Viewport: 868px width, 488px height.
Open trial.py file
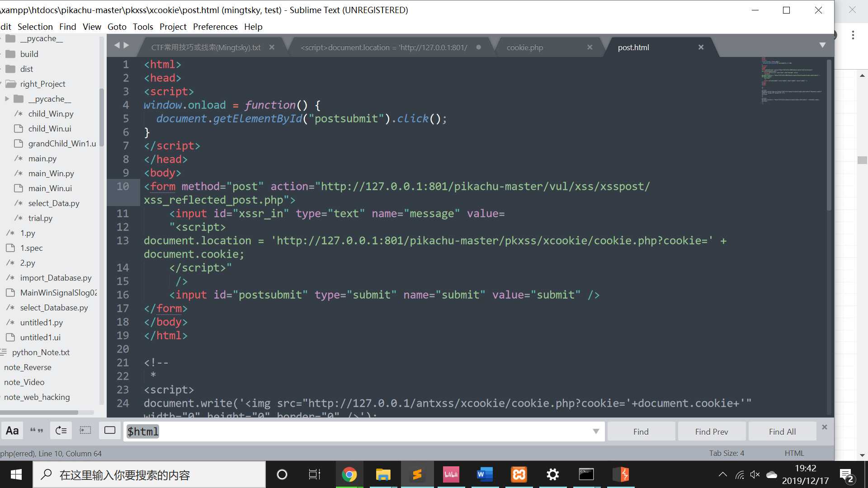pos(40,218)
